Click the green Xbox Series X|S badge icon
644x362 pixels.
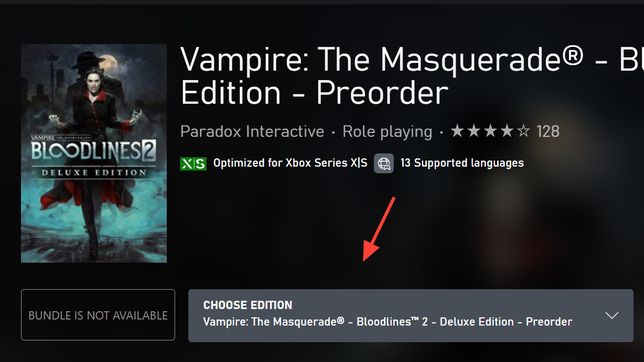tap(193, 164)
